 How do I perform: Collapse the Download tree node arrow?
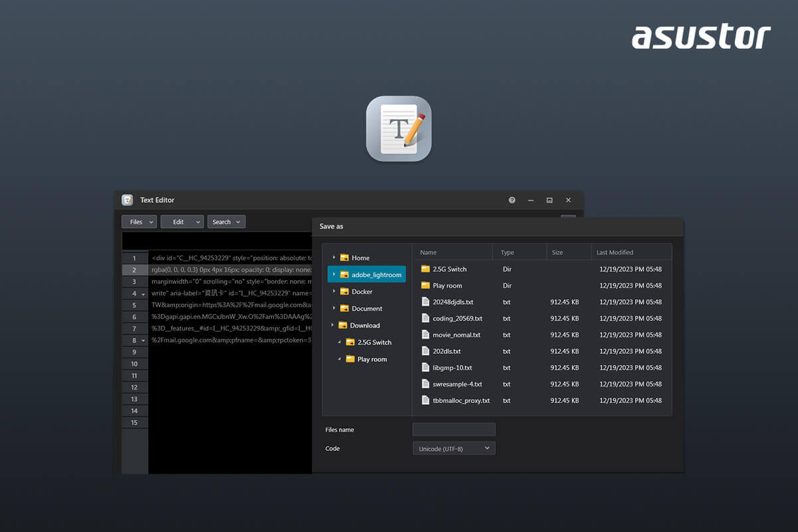[x=332, y=325]
